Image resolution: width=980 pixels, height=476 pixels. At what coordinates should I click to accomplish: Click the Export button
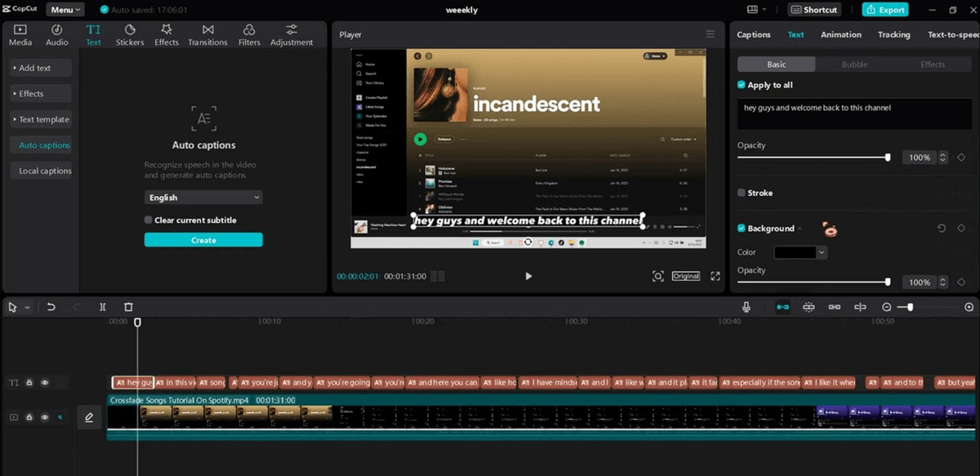pyautogui.click(x=884, y=10)
